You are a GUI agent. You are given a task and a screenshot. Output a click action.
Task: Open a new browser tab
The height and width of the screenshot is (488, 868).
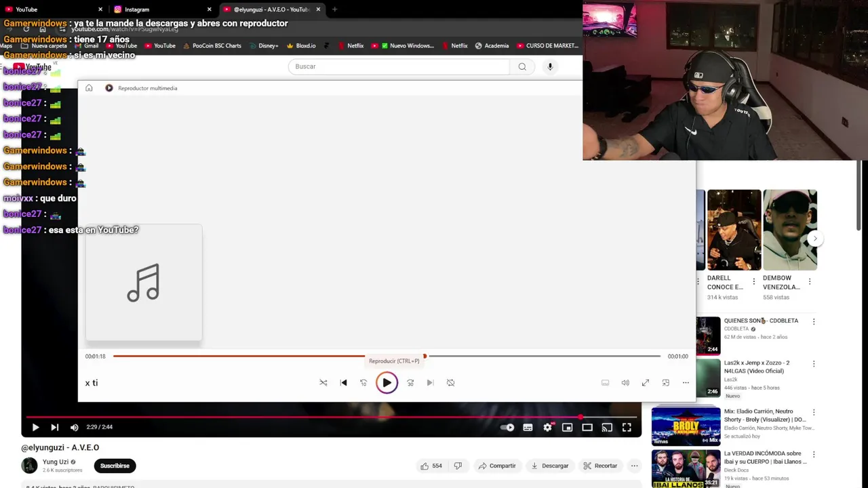click(x=334, y=9)
